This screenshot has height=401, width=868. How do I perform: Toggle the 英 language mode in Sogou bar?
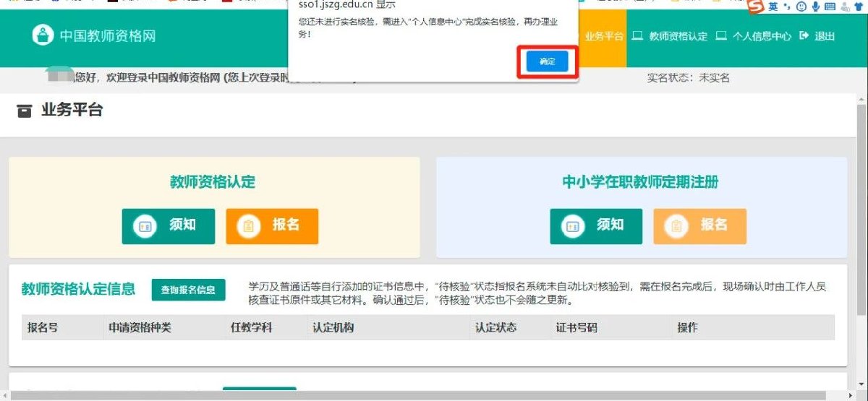tap(773, 7)
